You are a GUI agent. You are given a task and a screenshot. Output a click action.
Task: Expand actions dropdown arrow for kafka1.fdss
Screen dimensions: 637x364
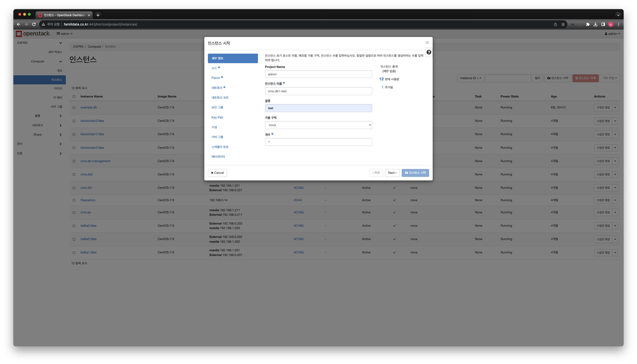(615, 252)
